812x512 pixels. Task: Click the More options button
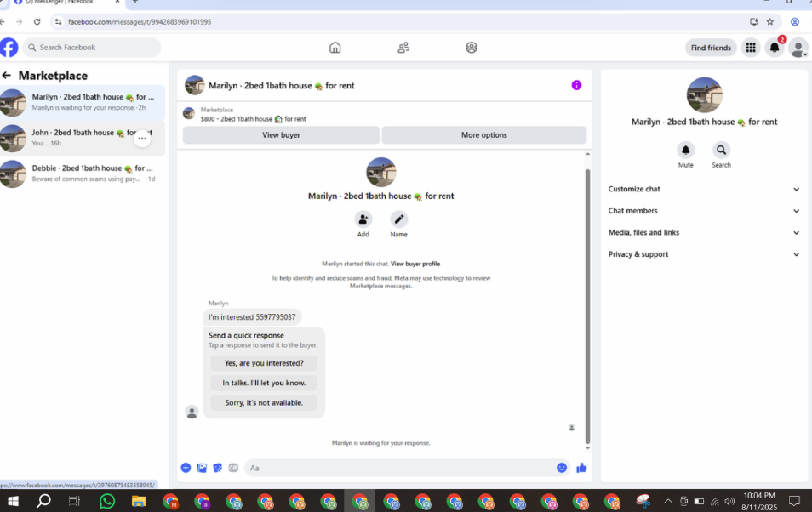coord(484,135)
